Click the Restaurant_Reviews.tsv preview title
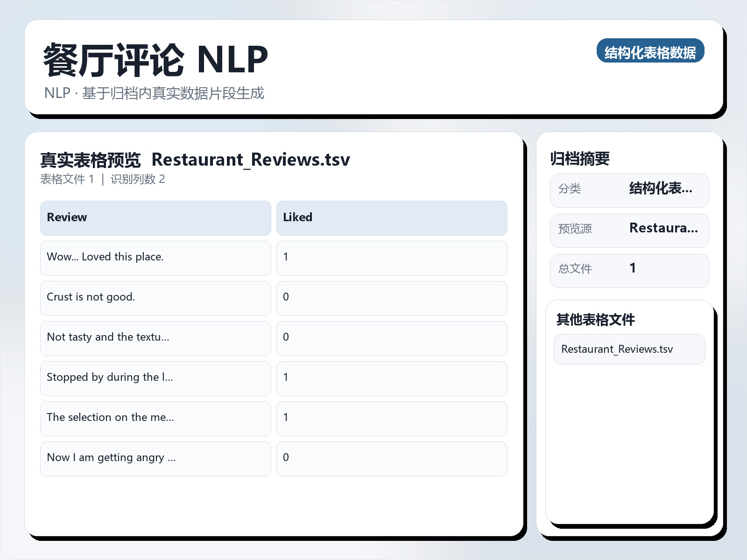The width and height of the screenshot is (747, 560). point(251,159)
